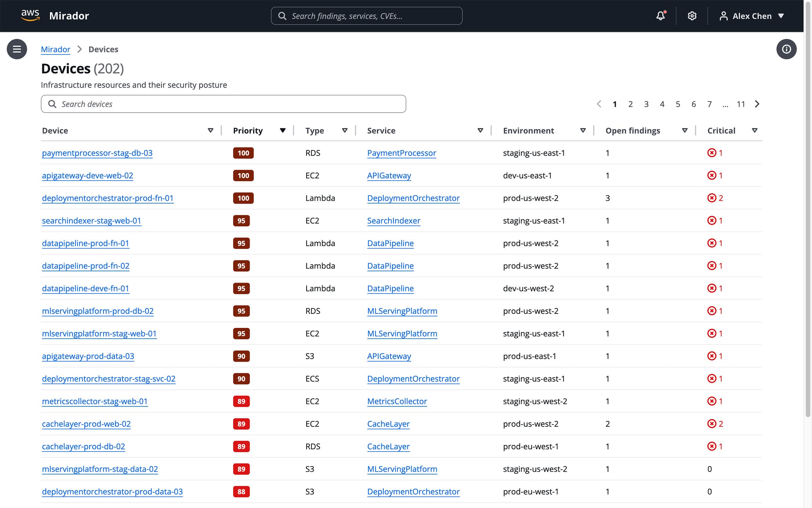Click the Devices breadcrumb label
The height and width of the screenshot is (508, 812).
103,49
